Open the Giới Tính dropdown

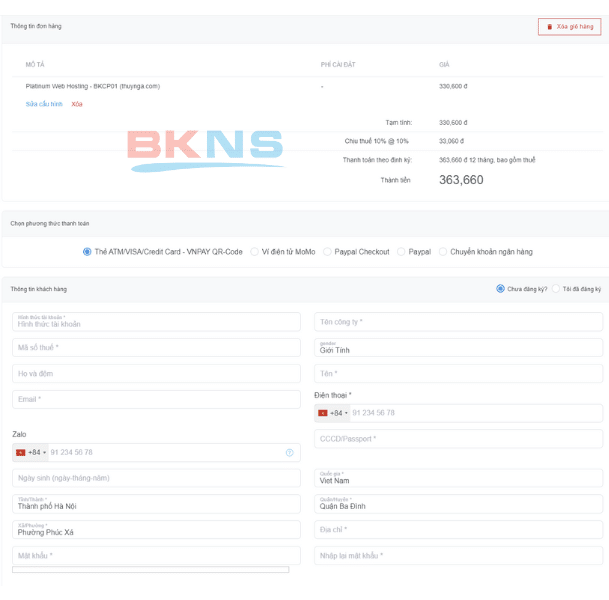(458, 348)
